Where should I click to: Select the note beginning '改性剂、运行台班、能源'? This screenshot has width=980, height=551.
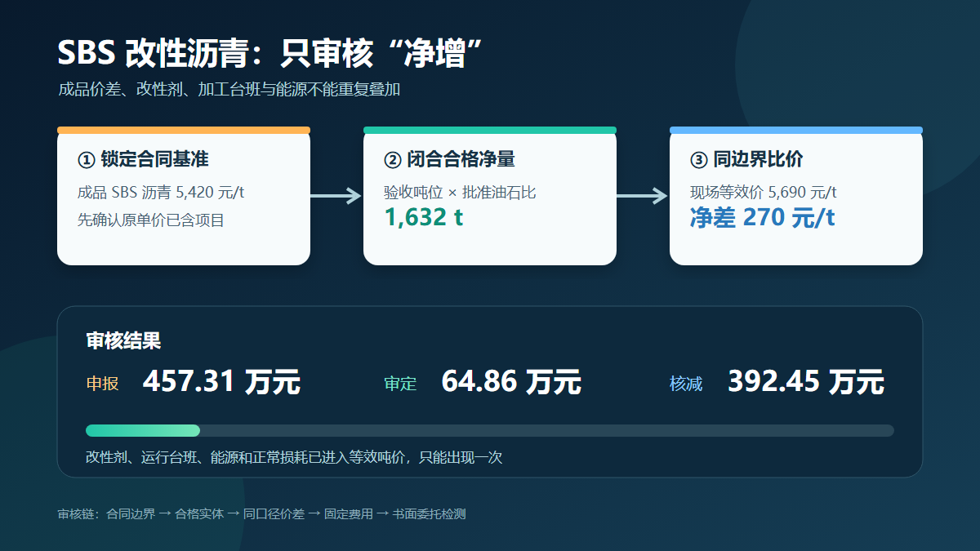[x=294, y=457]
